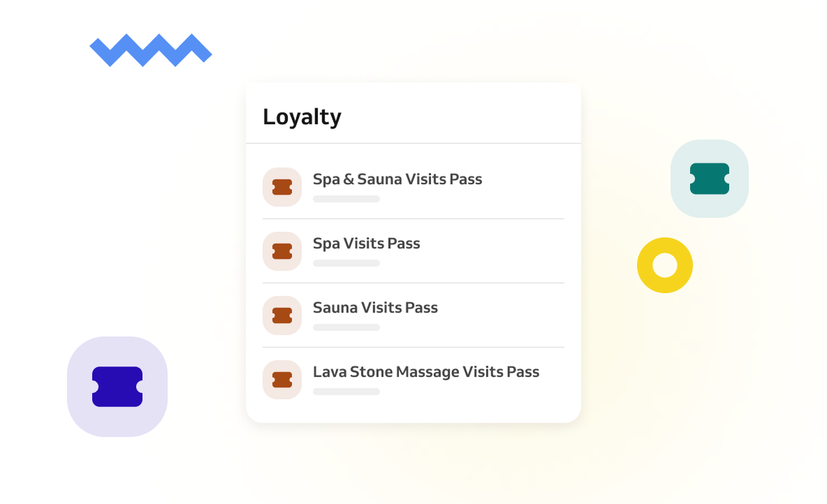Image resolution: width=827 pixels, height=504 pixels.
Task: Click the gray bar under Lava Stone Massage
Action: coord(346,392)
